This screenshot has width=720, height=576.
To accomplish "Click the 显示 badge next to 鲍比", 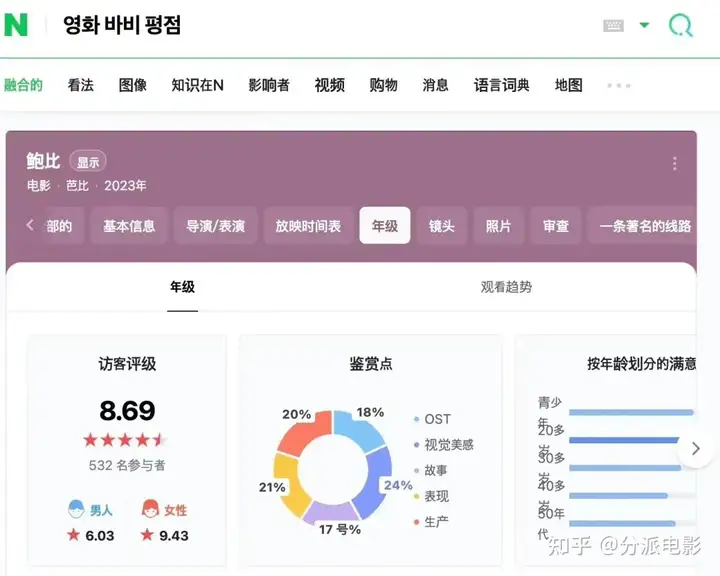I will pos(88,162).
